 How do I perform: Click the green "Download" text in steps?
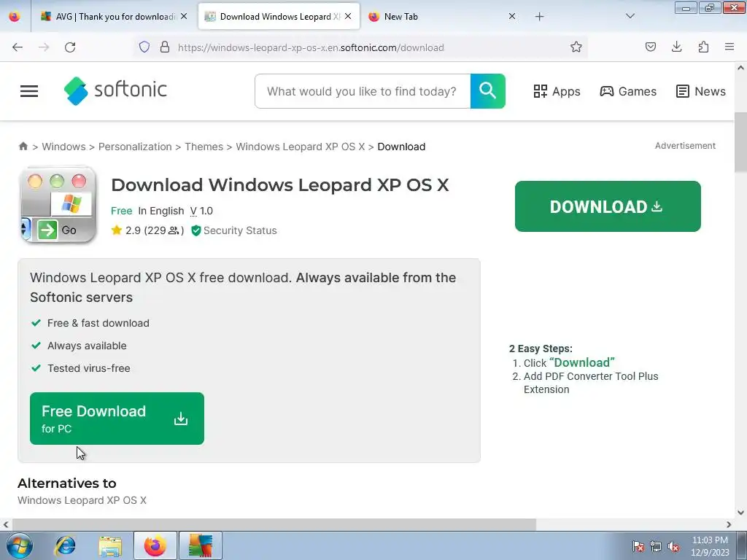click(x=581, y=362)
